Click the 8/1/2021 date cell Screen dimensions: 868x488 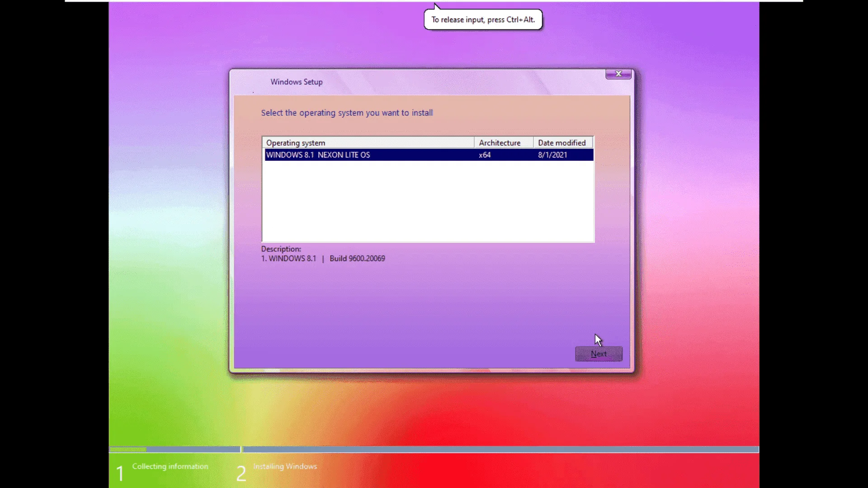tap(552, 155)
